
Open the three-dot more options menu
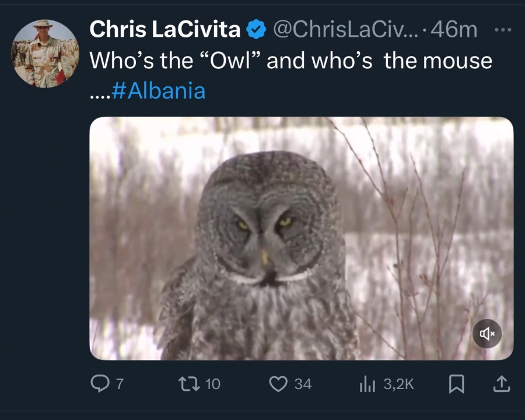point(502,30)
